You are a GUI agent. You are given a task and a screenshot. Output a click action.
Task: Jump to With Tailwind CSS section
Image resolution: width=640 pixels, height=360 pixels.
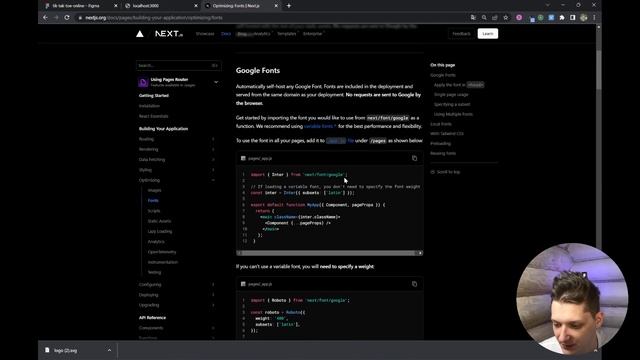[x=447, y=134]
